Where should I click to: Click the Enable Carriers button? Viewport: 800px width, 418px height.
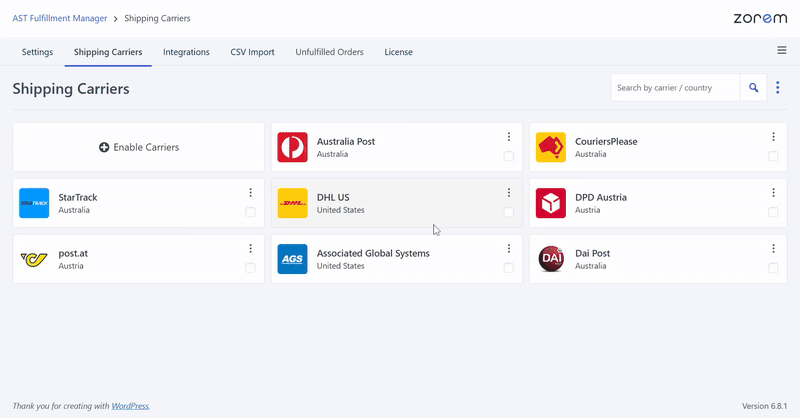pyautogui.click(x=139, y=147)
